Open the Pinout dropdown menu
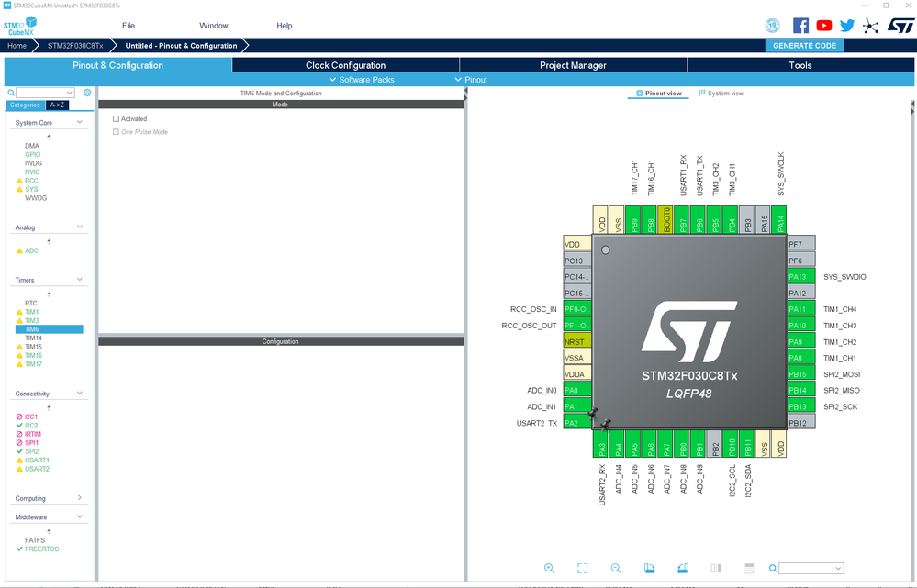917x588 pixels. click(x=471, y=80)
